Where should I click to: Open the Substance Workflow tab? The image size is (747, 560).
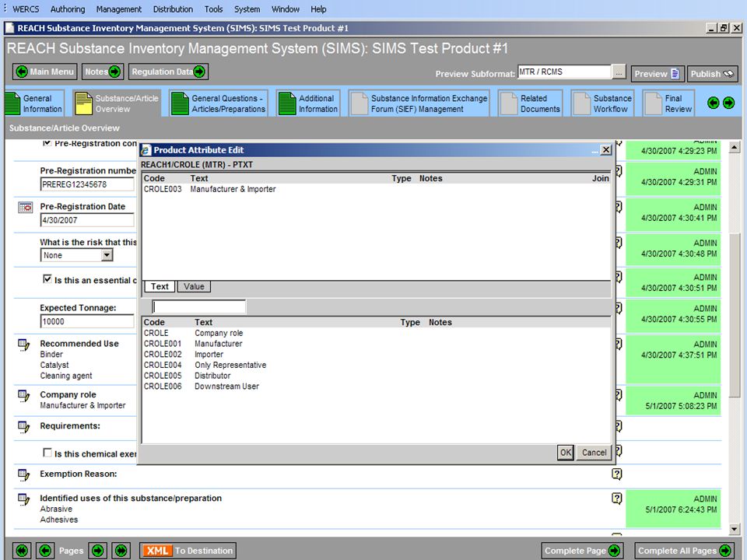tap(602, 103)
